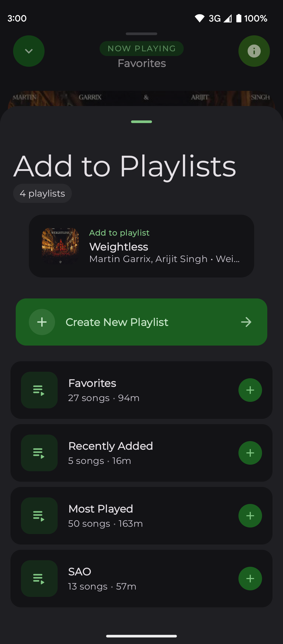Screen dimensions: 283x644
Task: Tap the SAO playlist icon
Action: coord(39,579)
